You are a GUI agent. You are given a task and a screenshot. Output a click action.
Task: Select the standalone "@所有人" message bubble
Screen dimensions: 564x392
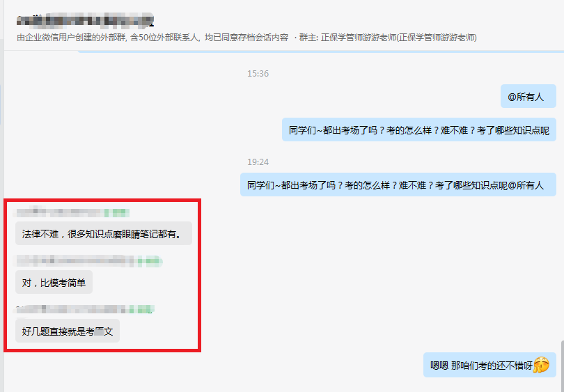click(528, 96)
